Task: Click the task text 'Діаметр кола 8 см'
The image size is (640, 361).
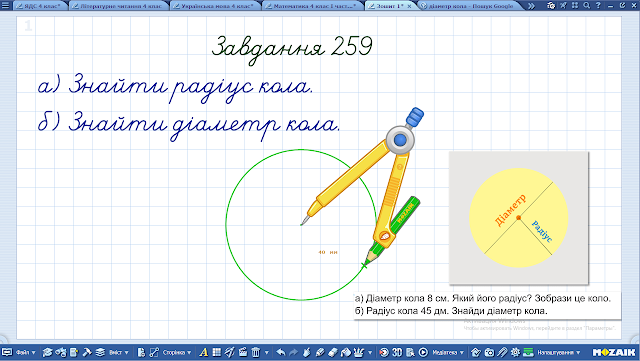Action: click(407, 299)
